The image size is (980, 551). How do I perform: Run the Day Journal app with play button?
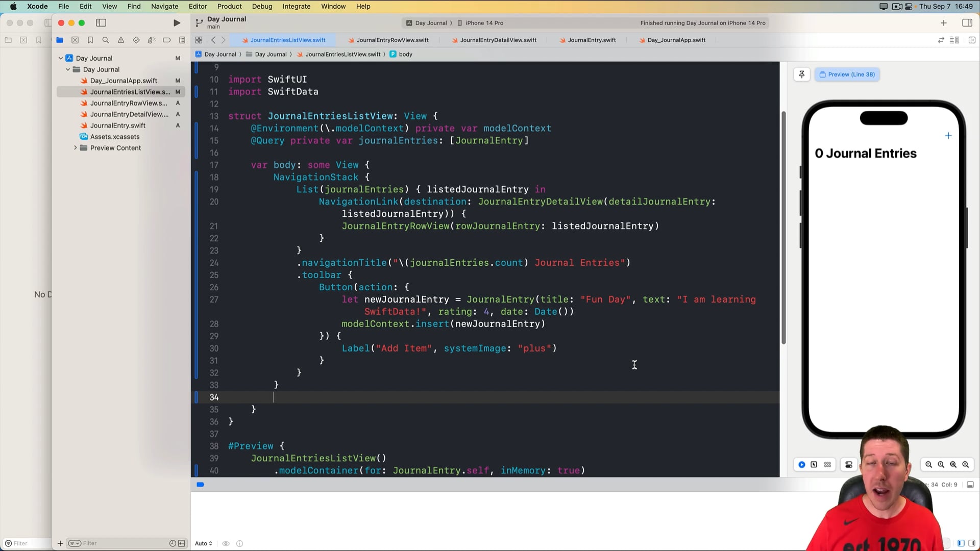tap(177, 23)
